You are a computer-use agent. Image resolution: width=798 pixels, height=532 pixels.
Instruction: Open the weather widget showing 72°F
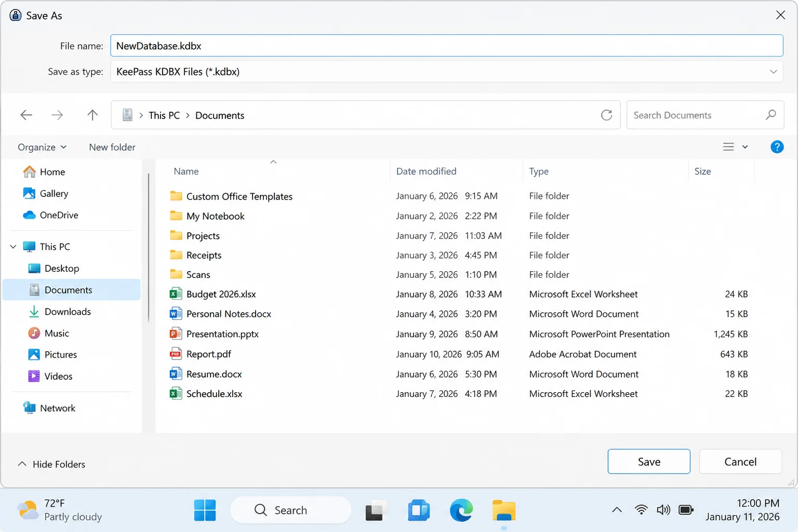[x=60, y=510]
